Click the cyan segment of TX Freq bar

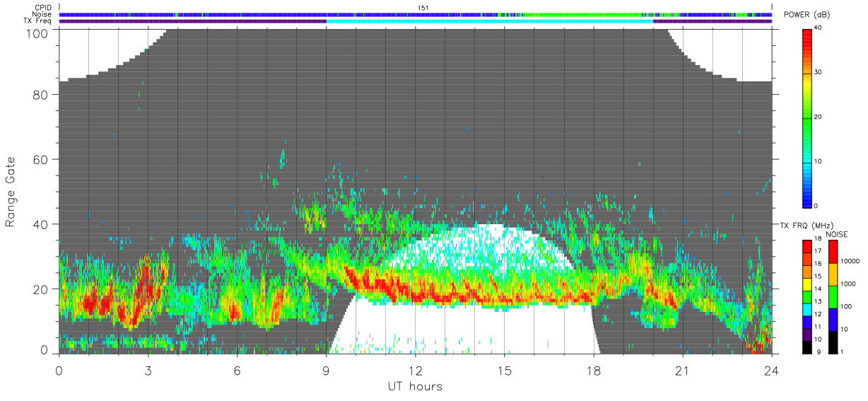(490, 21)
